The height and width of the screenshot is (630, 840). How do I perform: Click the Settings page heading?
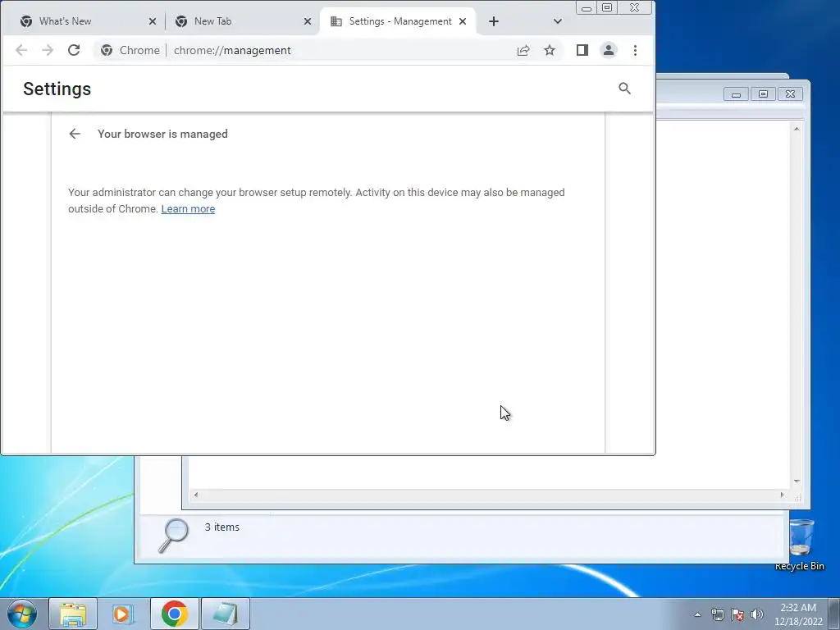pos(57,89)
